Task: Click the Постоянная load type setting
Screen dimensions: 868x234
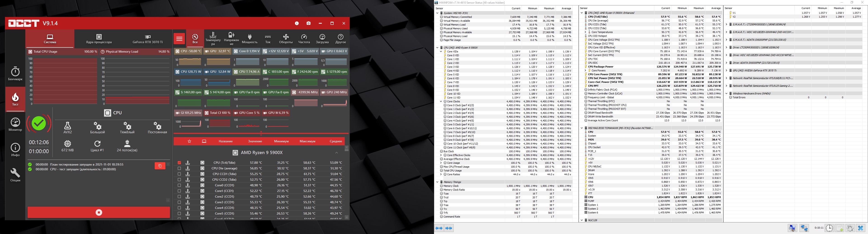Action: tap(157, 128)
